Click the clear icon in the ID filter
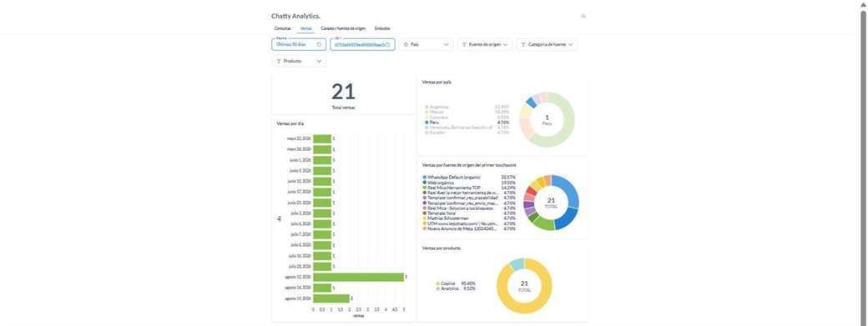The width and height of the screenshot is (868, 326). 388,44
